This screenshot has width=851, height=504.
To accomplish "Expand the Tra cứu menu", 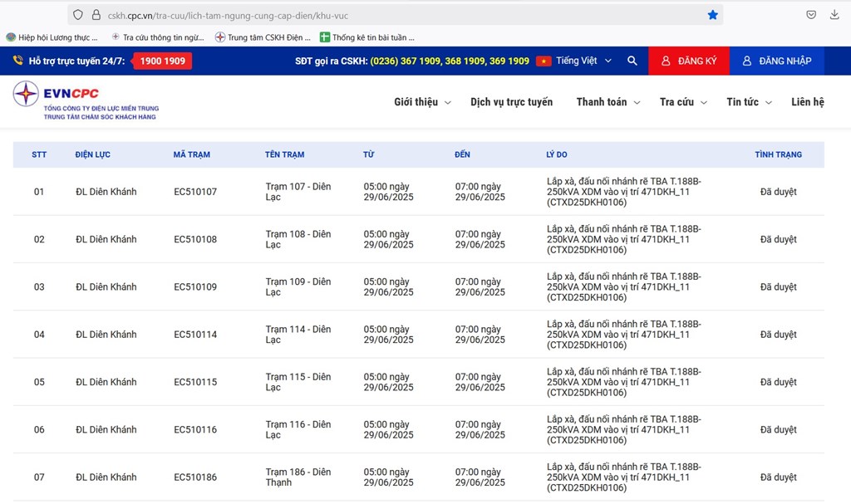I will click(683, 102).
